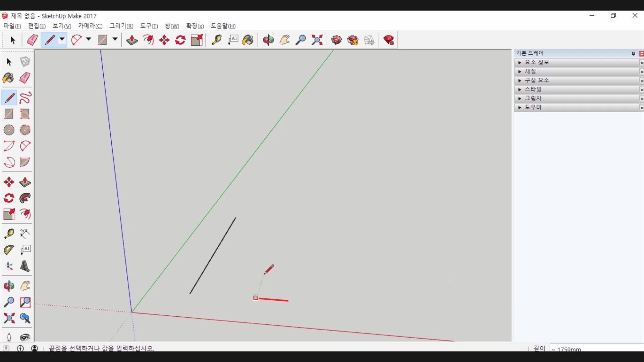Open the 카메라(C) menu
Viewport: 644px width, 362px height.
coord(90,26)
